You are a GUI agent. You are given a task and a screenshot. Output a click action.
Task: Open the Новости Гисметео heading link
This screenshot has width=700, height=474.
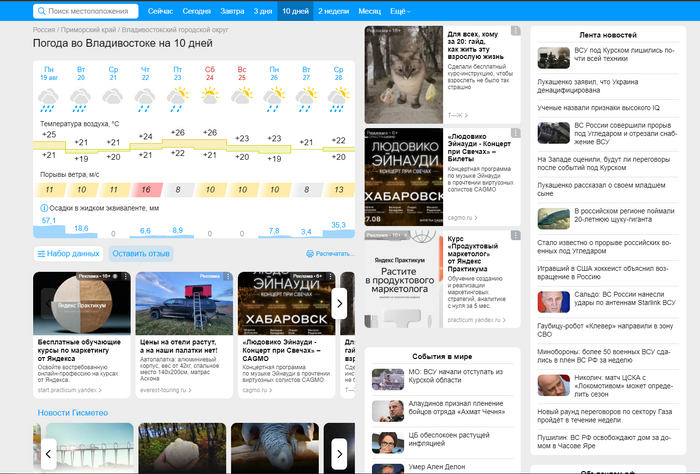click(x=73, y=413)
